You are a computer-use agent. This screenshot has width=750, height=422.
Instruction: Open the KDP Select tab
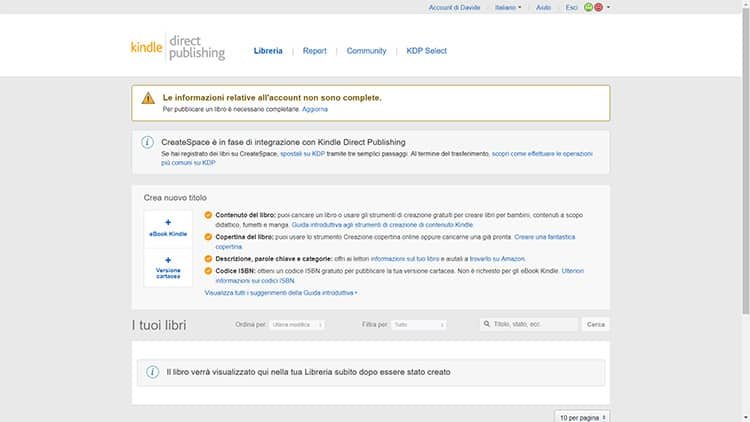[427, 51]
